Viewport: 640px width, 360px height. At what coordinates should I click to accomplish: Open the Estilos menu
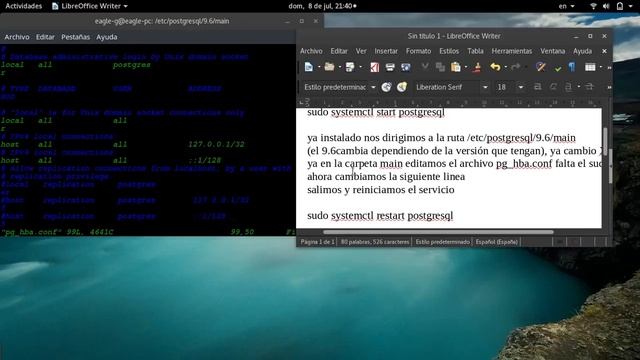click(449, 51)
